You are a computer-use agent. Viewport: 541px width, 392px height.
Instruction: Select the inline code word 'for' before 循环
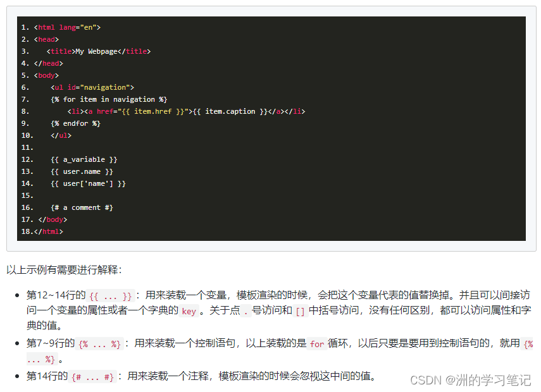click(x=317, y=344)
